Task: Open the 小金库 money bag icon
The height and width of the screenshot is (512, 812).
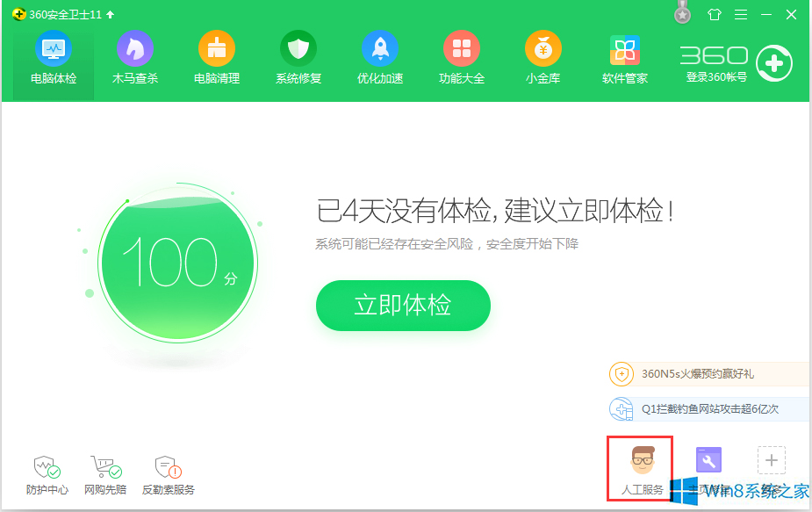Action: (543, 58)
